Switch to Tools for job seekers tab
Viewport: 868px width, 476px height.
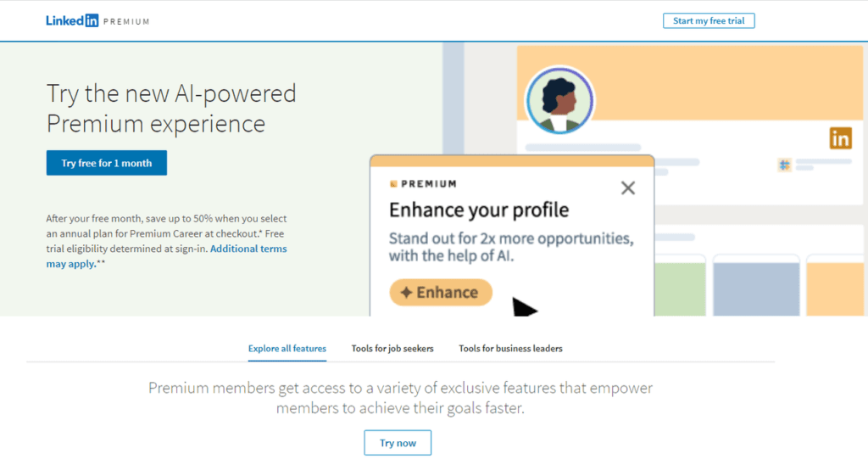[392, 349]
